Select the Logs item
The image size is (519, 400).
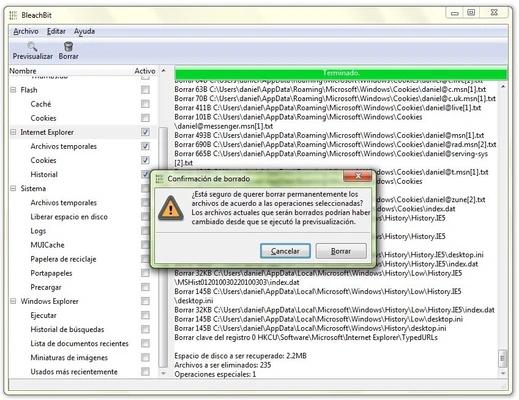[38, 231]
